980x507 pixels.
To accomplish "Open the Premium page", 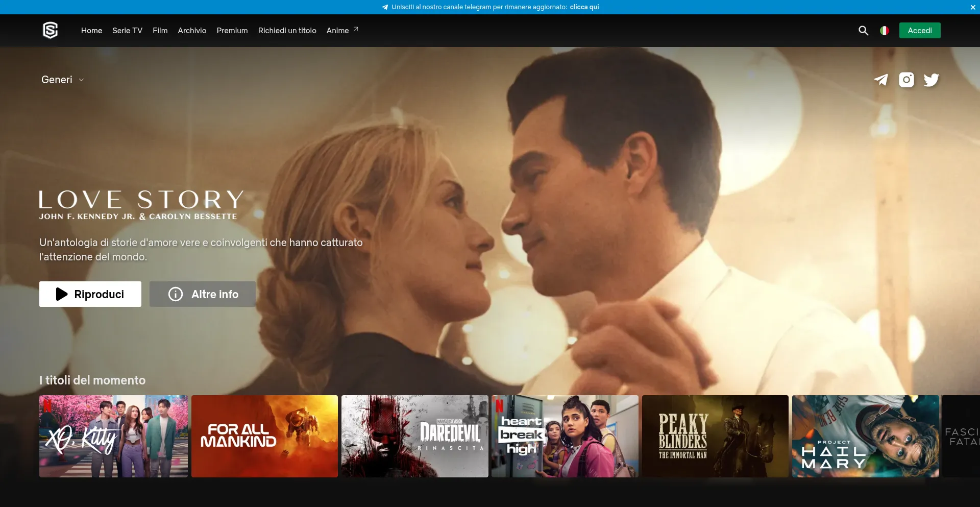I will pyautogui.click(x=232, y=31).
